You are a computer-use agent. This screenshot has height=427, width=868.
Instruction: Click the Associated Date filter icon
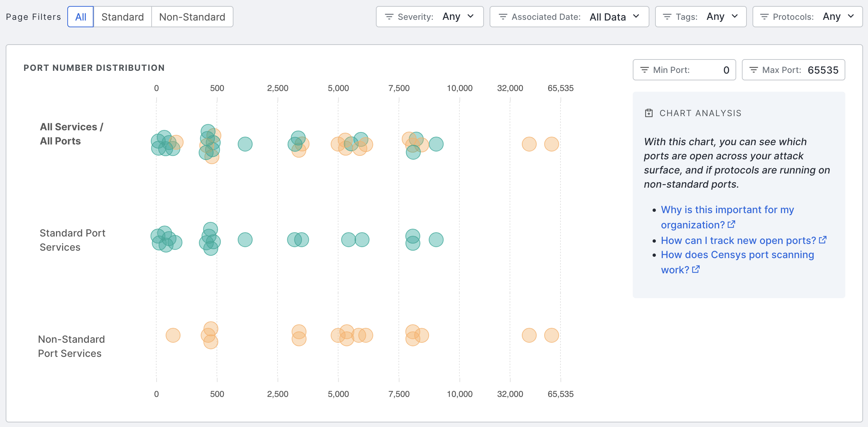(503, 17)
